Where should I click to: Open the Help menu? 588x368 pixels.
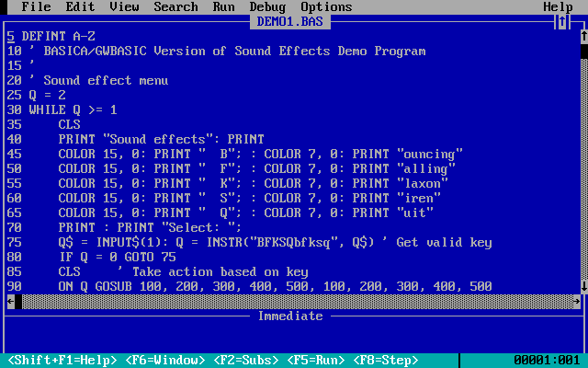pyautogui.click(x=558, y=7)
